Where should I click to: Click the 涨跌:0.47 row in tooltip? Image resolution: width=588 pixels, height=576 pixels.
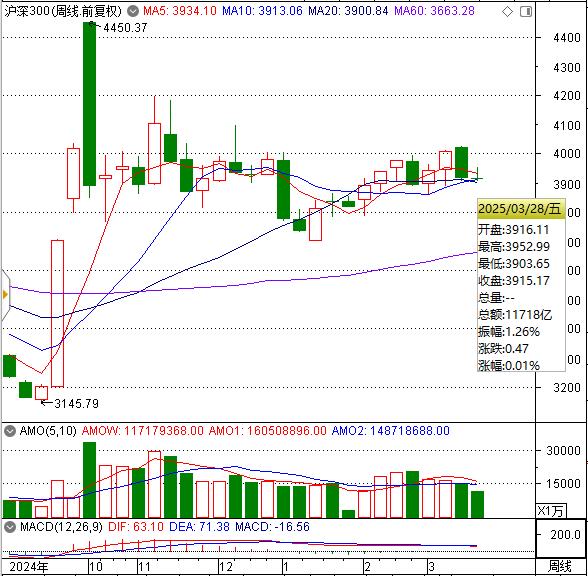click(x=503, y=349)
